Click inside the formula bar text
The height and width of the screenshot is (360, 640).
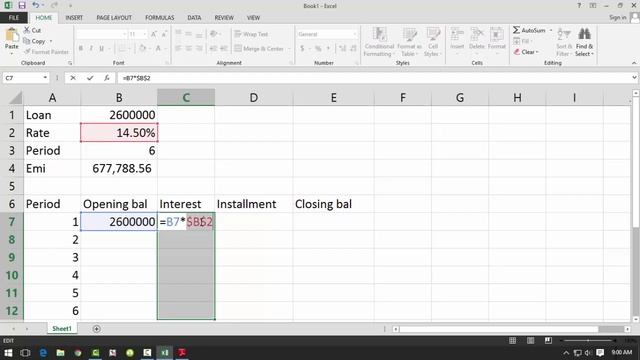click(136, 78)
